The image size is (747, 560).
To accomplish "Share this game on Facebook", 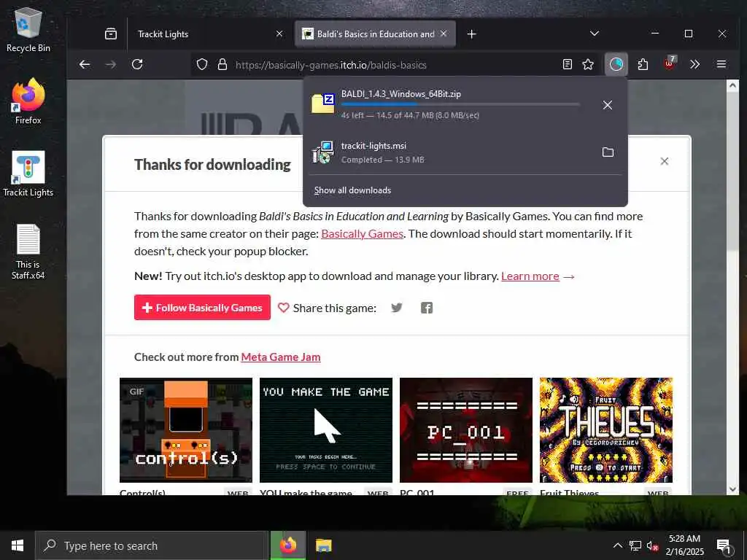I will pos(426,308).
